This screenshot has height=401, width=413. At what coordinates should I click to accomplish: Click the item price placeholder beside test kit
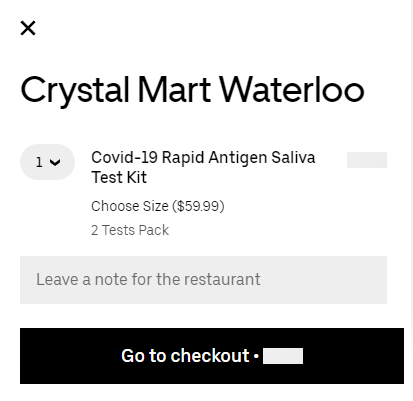pos(367,160)
